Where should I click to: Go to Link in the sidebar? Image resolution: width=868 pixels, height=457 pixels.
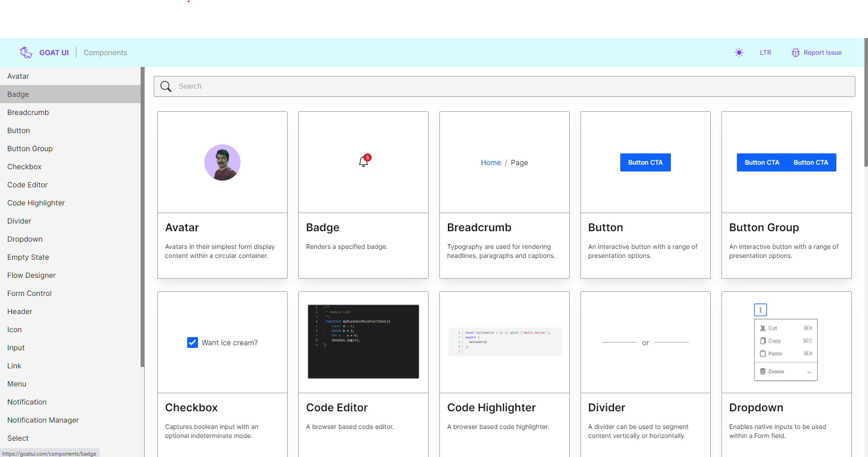tap(70, 366)
